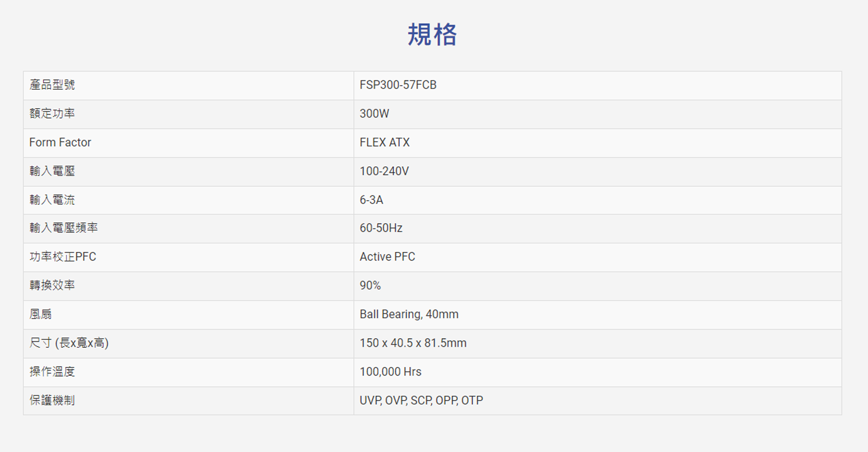
Task: Select the 額定功率 row label
Action: pyautogui.click(x=52, y=114)
